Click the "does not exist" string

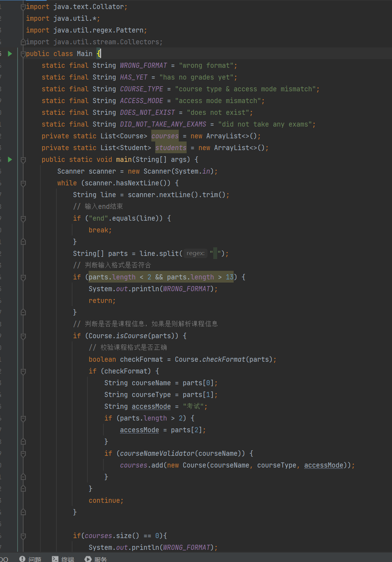[x=218, y=112]
